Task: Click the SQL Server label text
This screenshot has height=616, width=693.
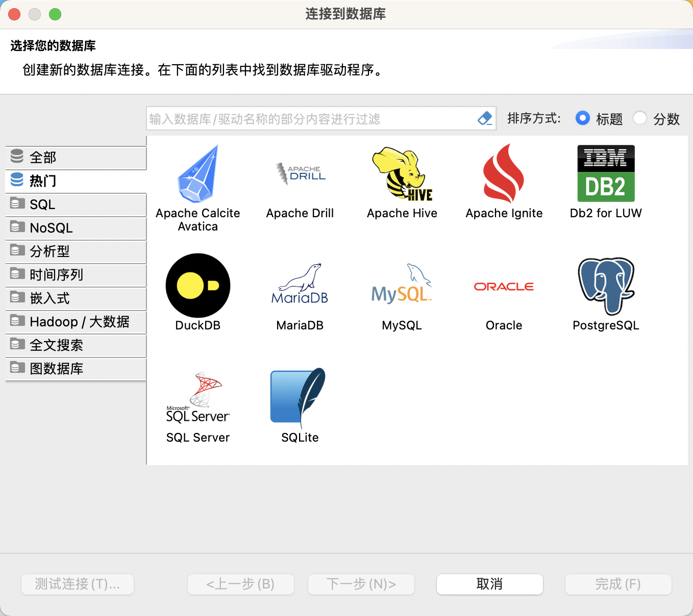Action: tap(198, 438)
